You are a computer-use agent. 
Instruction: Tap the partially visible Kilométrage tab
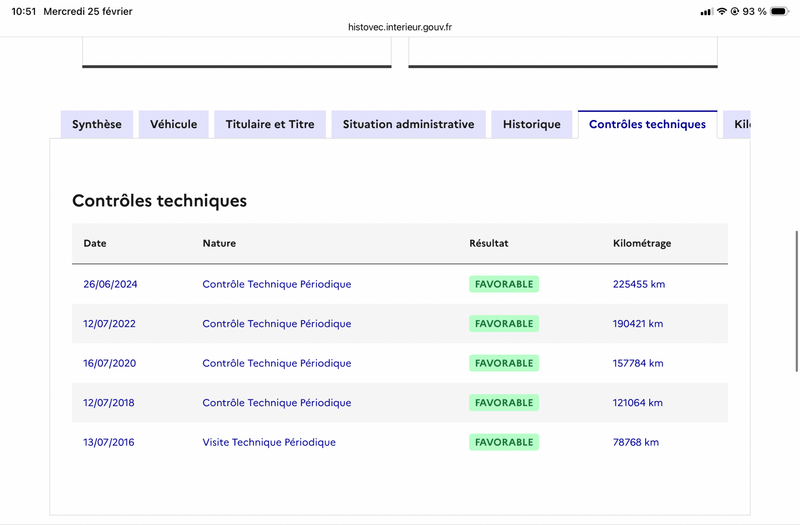[x=740, y=125]
